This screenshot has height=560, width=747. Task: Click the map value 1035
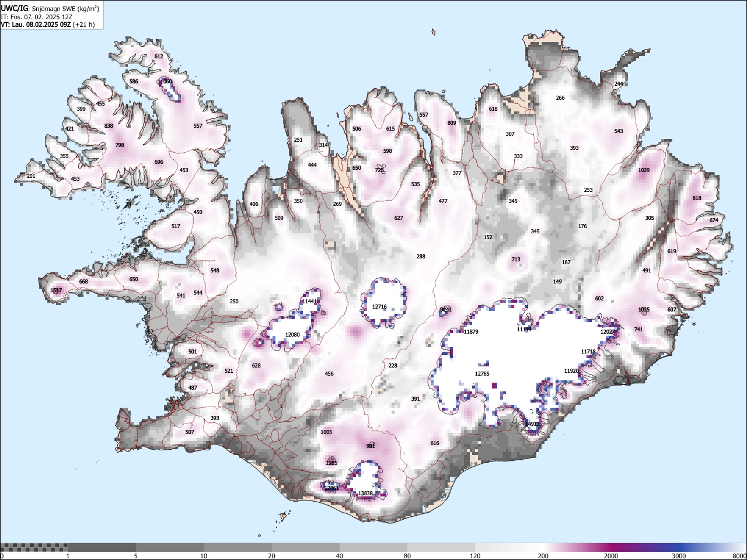coord(644,310)
